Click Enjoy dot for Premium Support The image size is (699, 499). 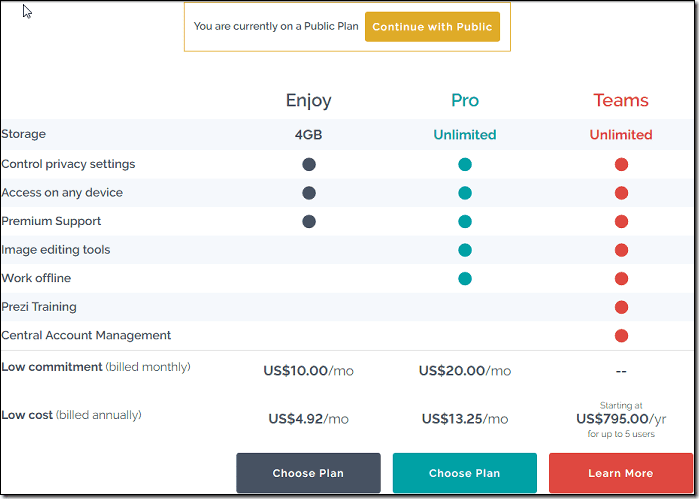[309, 222]
